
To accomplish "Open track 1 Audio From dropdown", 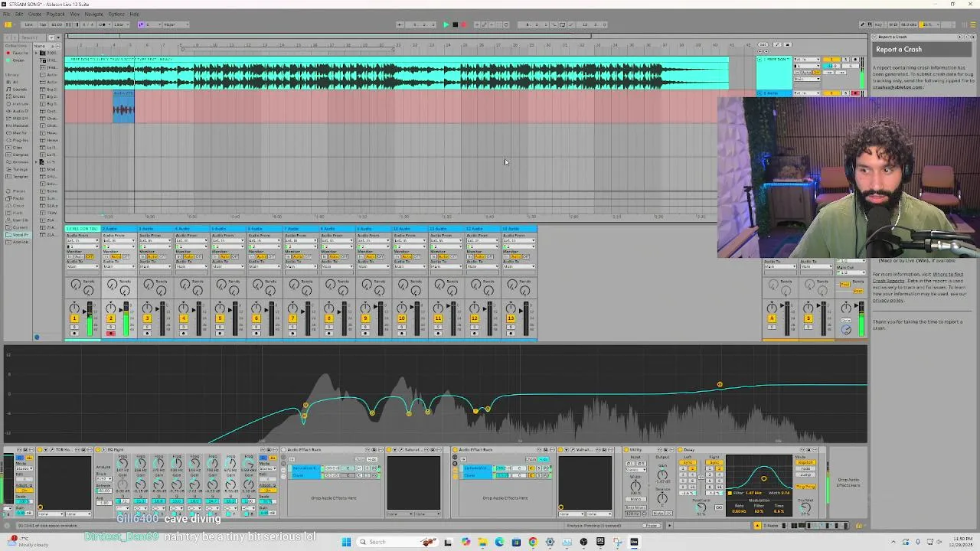I will 83,241.
